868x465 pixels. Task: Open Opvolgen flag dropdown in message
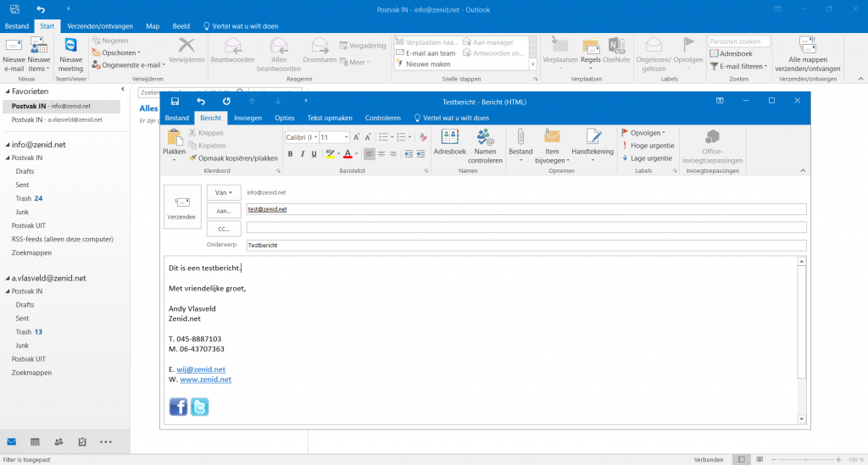(x=643, y=133)
